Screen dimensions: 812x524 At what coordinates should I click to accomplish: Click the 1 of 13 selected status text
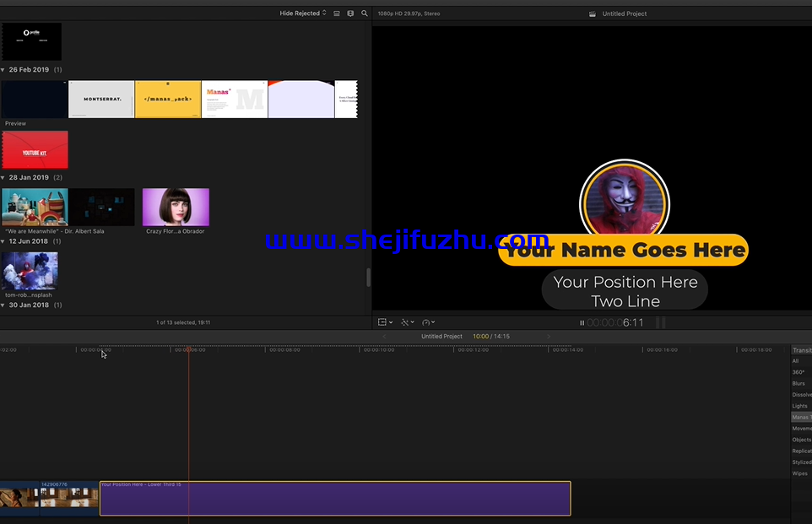183,322
